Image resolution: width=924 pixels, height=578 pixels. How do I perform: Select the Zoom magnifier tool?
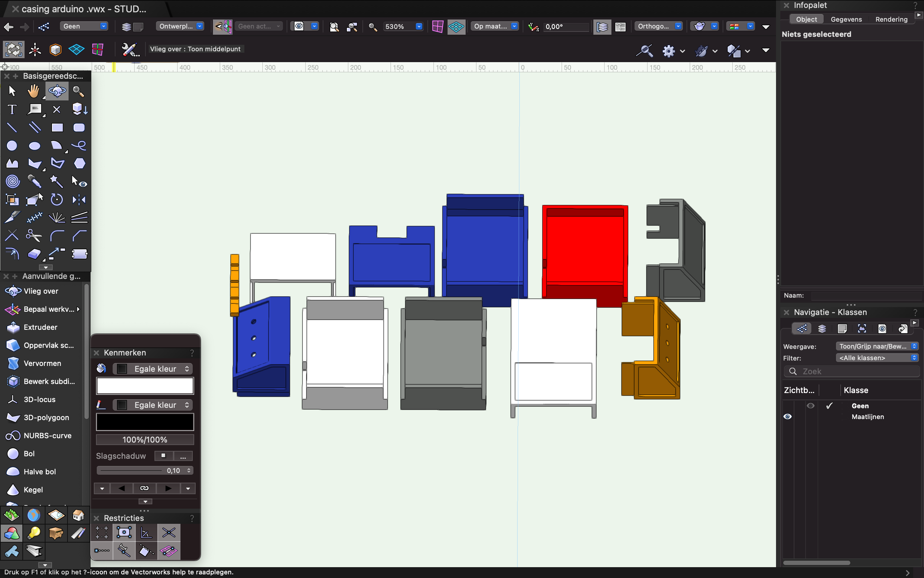pos(79,91)
